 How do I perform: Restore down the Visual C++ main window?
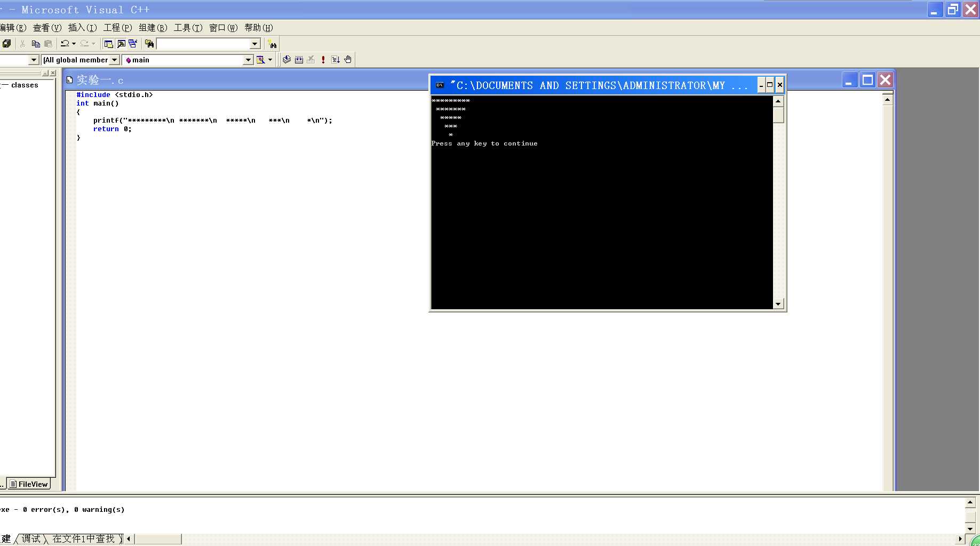pos(953,10)
